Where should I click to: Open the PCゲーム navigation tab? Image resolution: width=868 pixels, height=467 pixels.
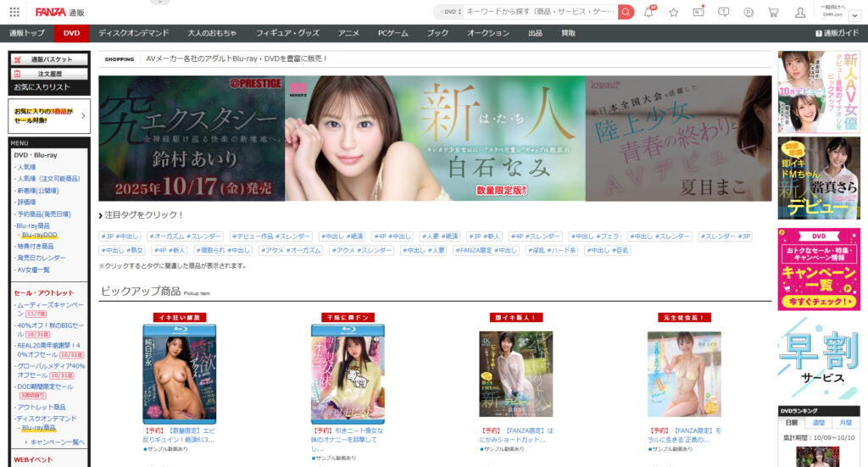click(393, 33)
